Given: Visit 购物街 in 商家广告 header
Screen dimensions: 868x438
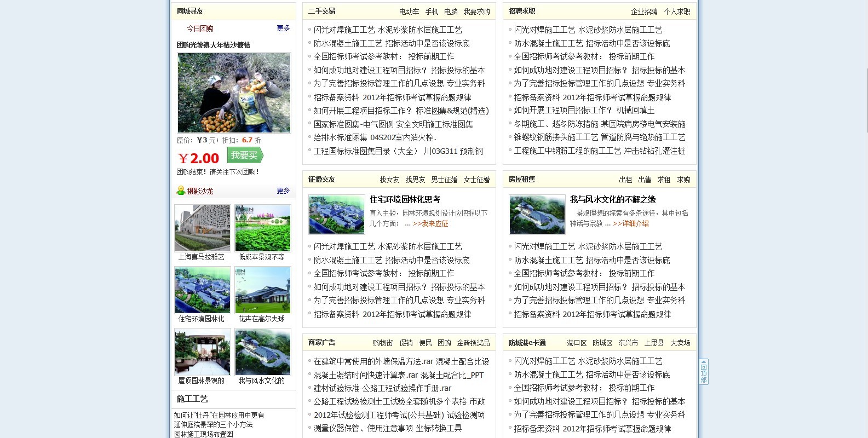Looking at the screenshot, I should click(x=383, y=343).
